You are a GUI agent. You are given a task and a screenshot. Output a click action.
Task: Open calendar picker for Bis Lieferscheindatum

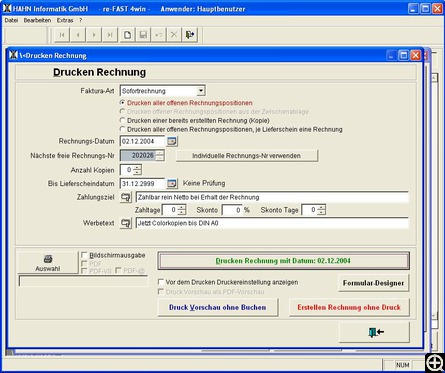coord(172,183)
